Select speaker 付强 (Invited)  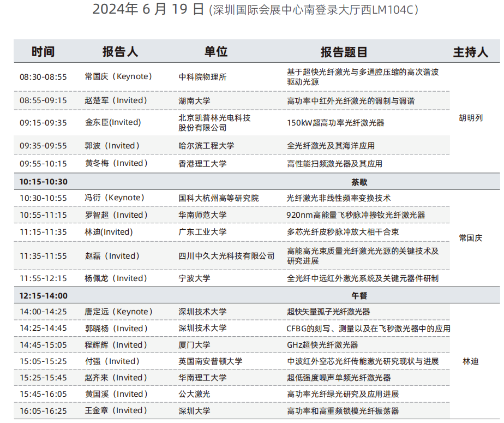112,361
